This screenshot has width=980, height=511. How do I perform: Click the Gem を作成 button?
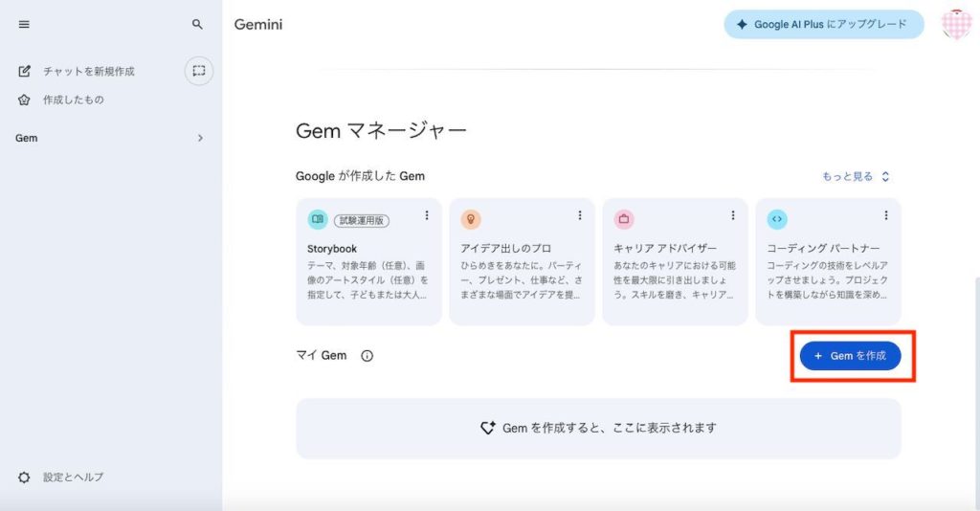(851, 356)
